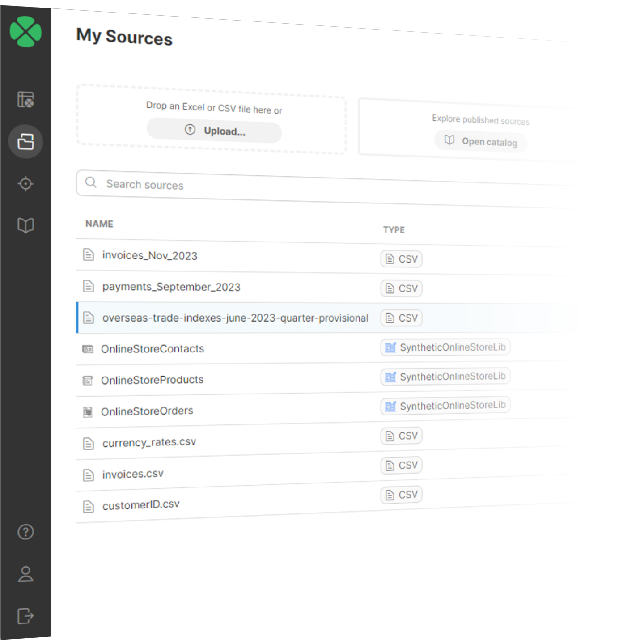
Task: Open the catalog book sidebar icon
Action: point(25,225)
